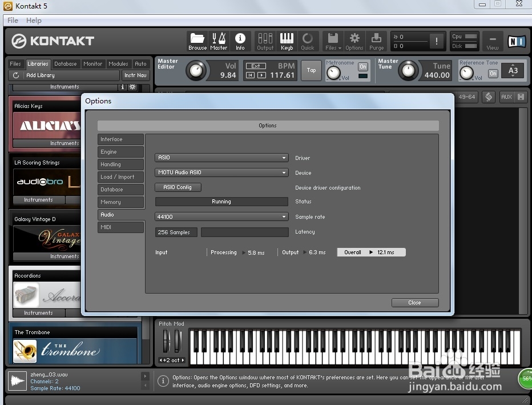Switch to the Database browser tab

click(x=66, y=64)
